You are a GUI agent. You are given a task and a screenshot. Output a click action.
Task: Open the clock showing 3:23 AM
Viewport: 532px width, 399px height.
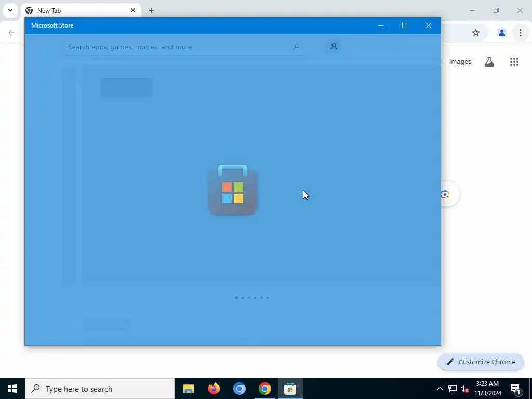pos(487,389)
